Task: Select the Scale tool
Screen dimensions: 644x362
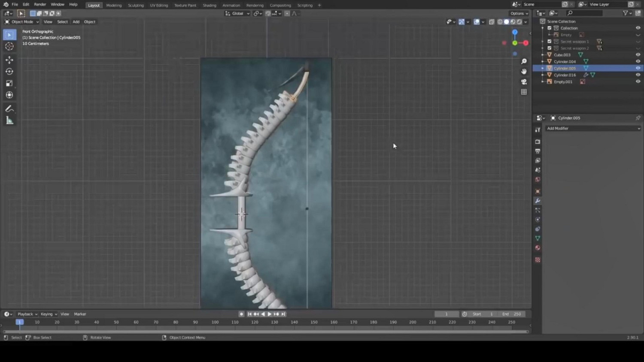Action: click(9, 83)
